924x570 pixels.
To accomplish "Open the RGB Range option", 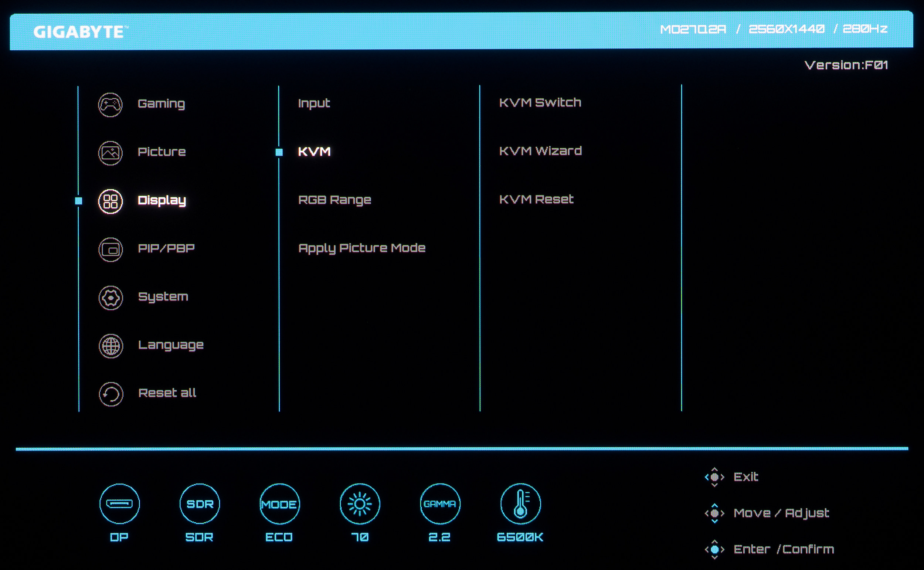I will tap(334, 200).
